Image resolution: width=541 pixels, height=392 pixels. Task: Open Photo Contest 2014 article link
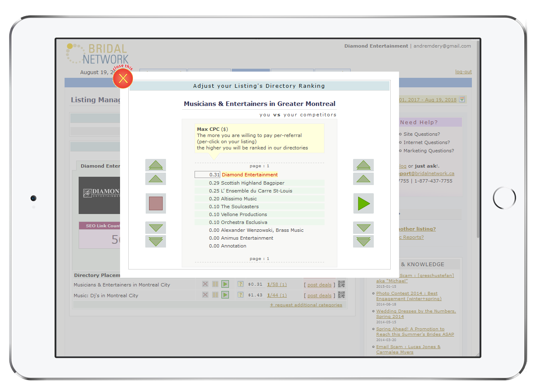[x=409, y=296]
